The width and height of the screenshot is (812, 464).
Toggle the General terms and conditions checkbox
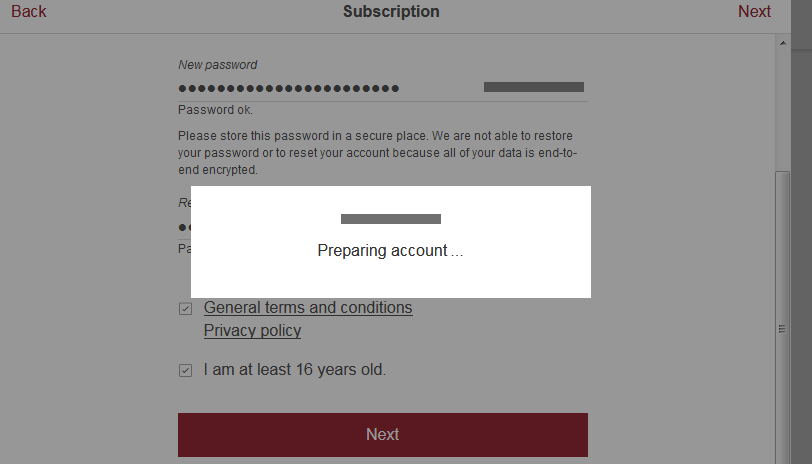point(185,309)
